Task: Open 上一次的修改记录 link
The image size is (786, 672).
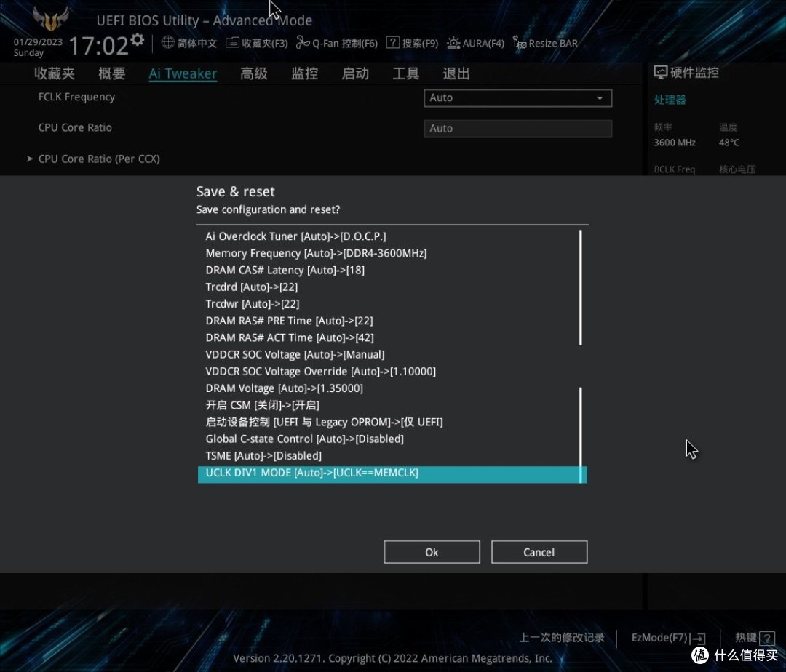Action: tap(562, 638)
